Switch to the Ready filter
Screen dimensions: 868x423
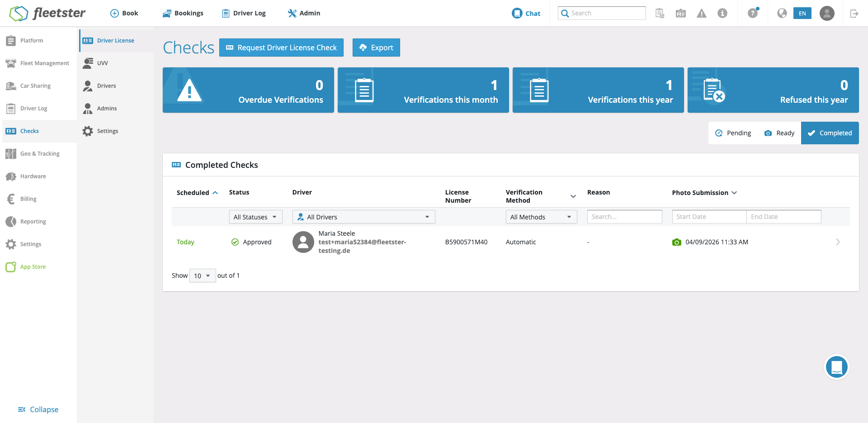779,133
